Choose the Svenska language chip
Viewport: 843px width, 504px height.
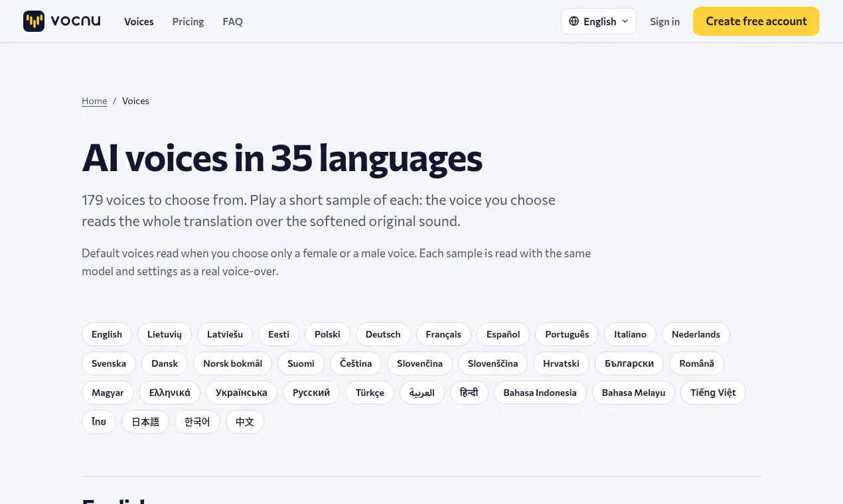(x=109, y=363)
